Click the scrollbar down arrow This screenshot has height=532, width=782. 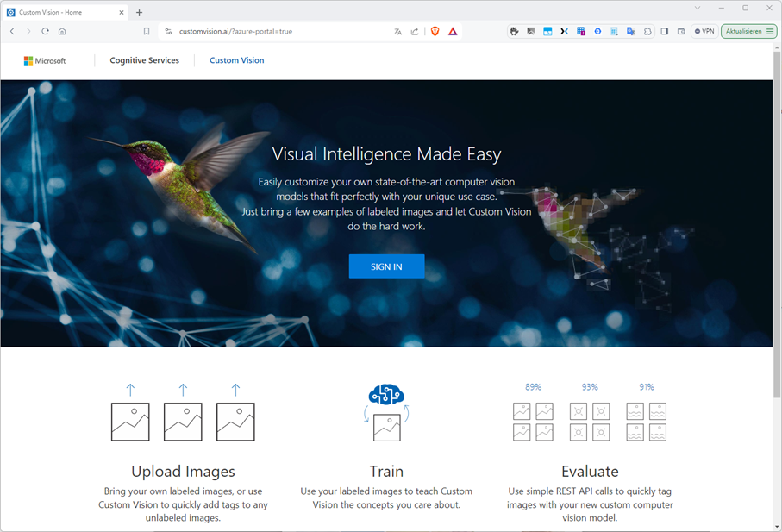777,527
